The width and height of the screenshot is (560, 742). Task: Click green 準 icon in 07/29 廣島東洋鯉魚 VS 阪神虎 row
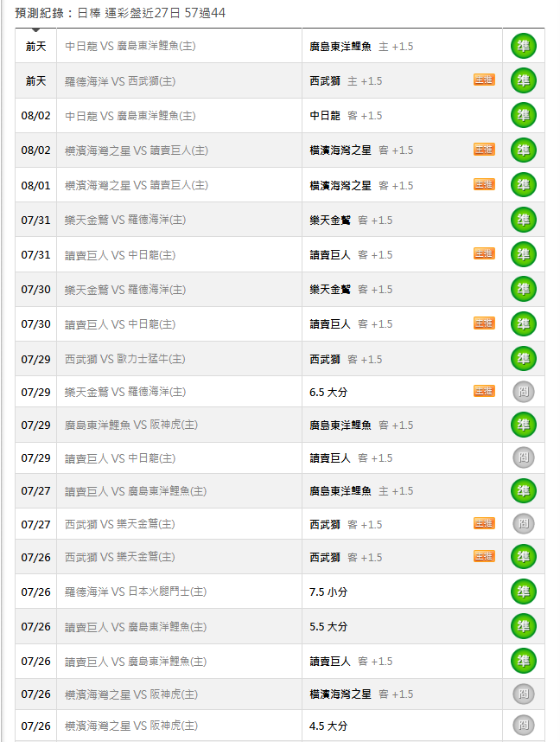pos(523,425)
